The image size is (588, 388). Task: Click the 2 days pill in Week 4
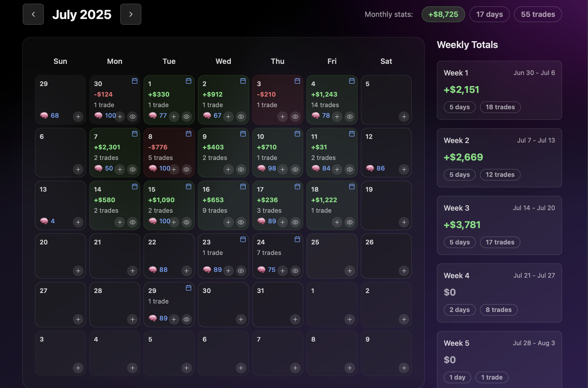(460, 310)
